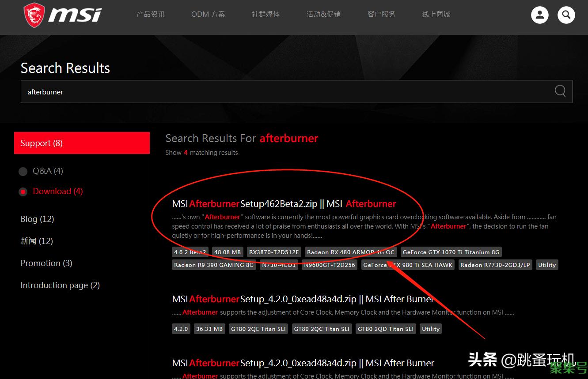The image size is (588, 379).
Task: Click the 36.33 MB tag
Action: [x=209, y=329]
